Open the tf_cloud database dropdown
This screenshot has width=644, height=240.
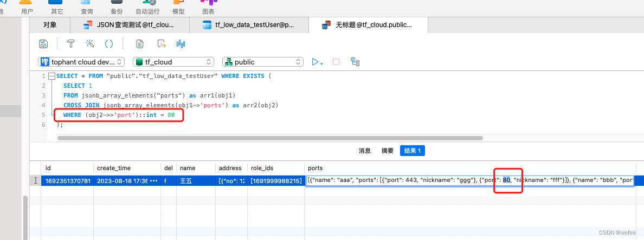point(173,62)
